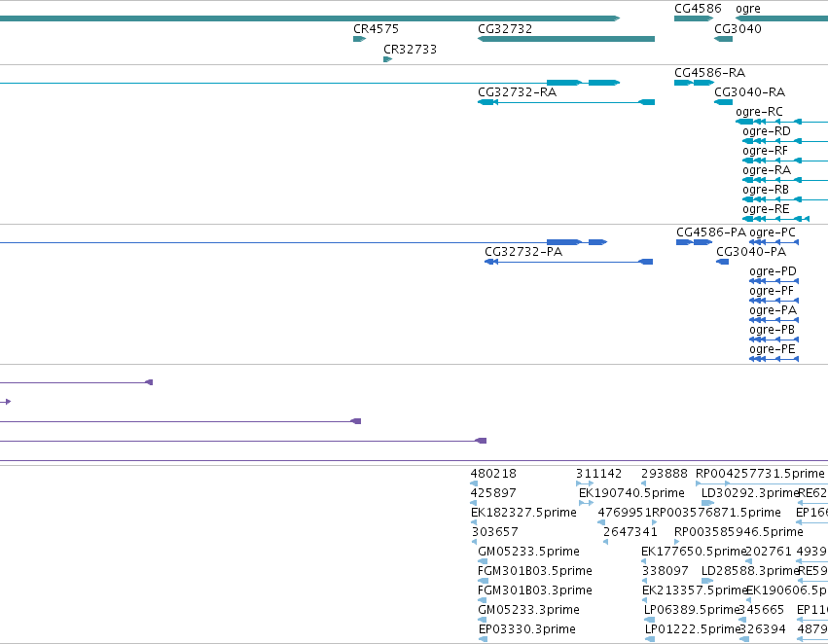Select the ogre-RD transcript
The image size is (828, 644).
(x=767, y=131)
